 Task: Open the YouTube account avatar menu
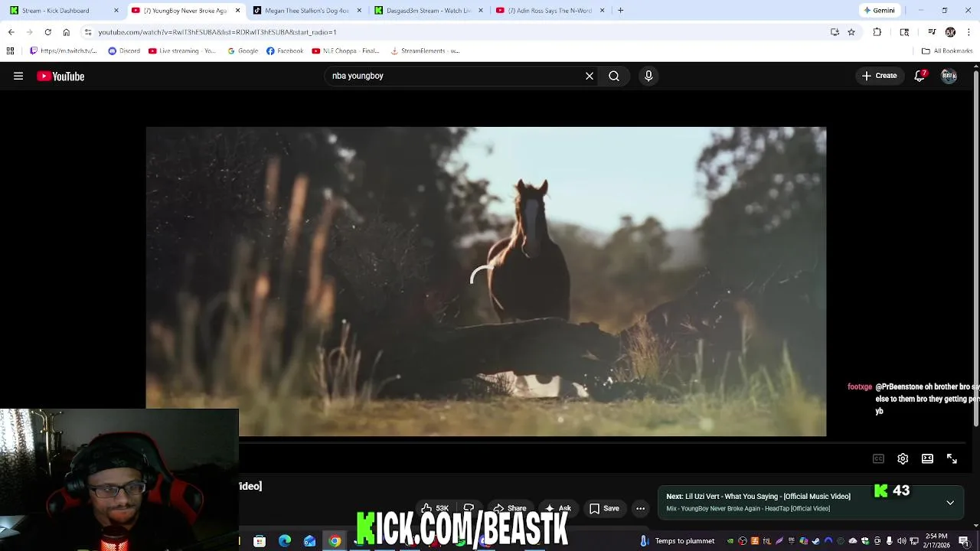pos(949,76)
